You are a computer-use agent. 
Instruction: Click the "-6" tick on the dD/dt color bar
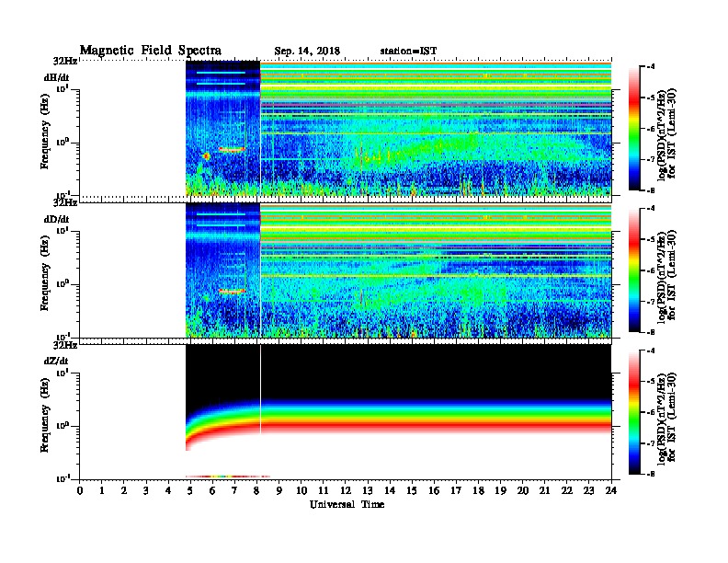[651, 270]
